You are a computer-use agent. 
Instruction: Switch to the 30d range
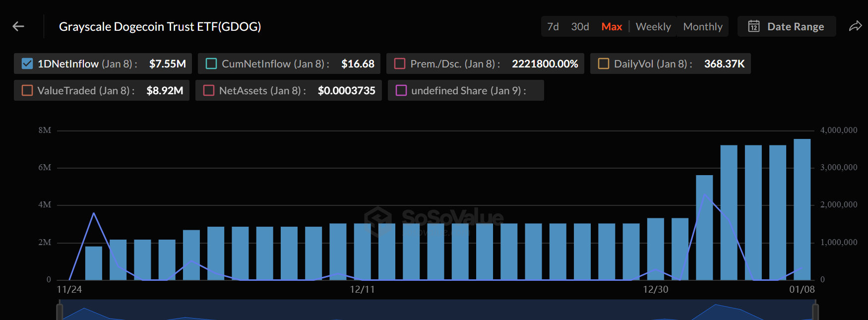pyautogui.click(x=580, y=27)
